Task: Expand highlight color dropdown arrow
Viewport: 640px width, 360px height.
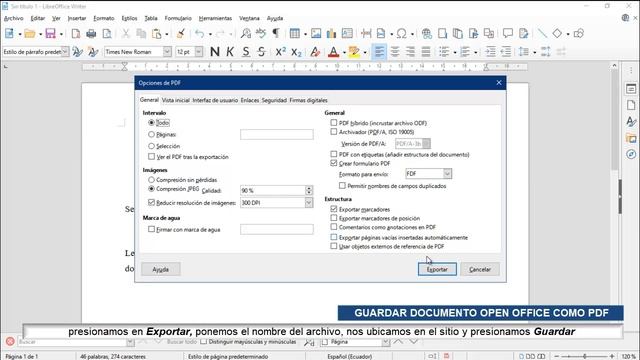Action: pos(365,52)
